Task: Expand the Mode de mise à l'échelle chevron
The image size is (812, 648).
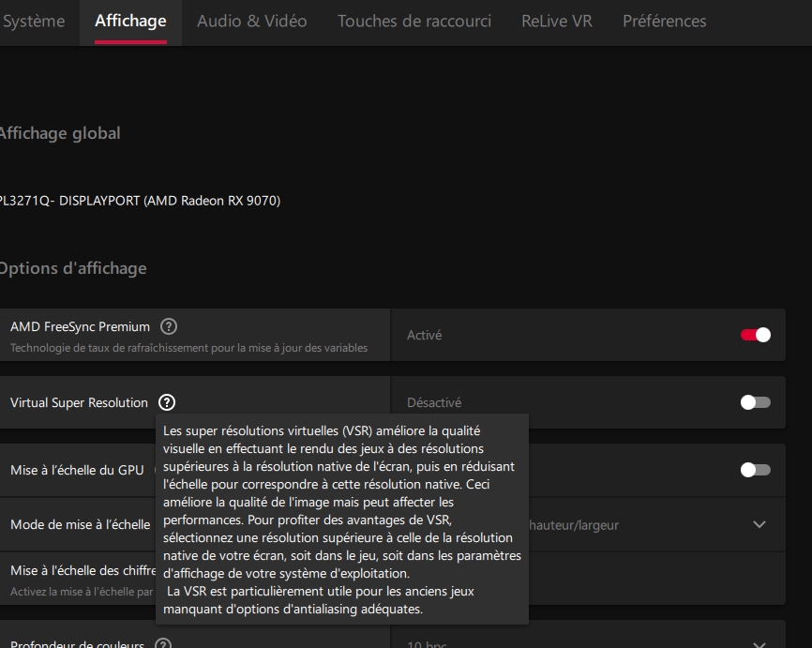Action: [759, 524]
